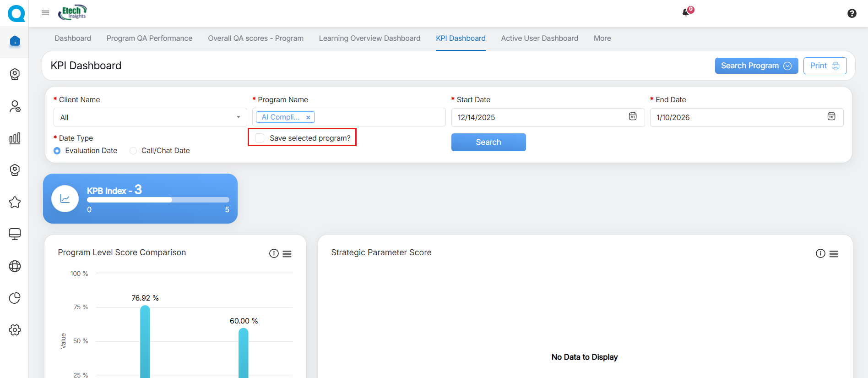Viewport: 868px width, 378px height.
Task: Select the Evaluation Date radio button
Action: (57, 151)
